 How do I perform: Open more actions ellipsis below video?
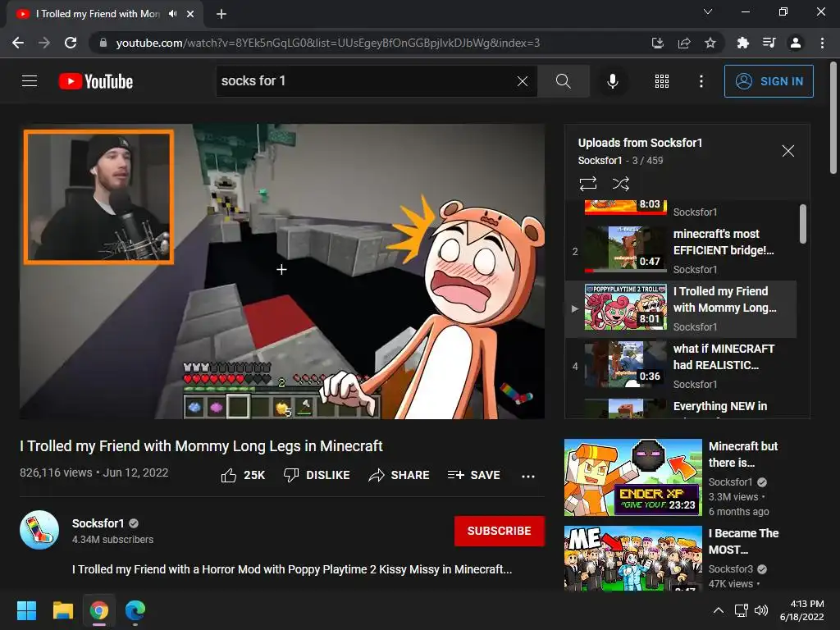pos(528,476)
